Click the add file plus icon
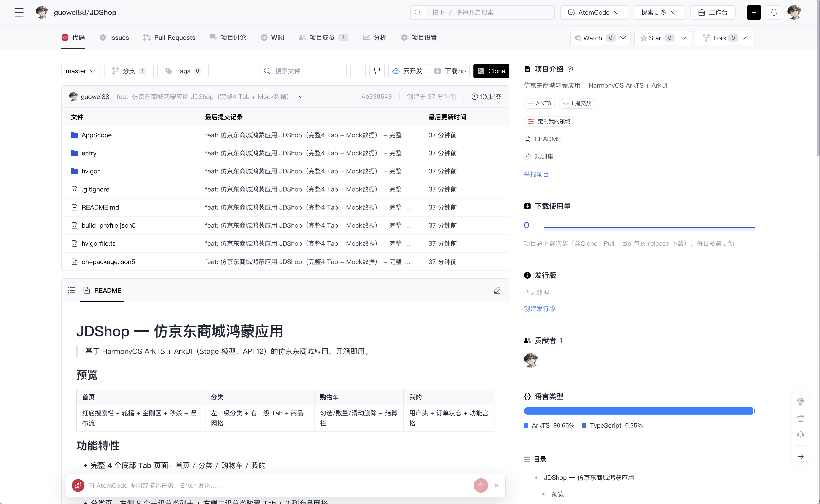 click(358, 71)
